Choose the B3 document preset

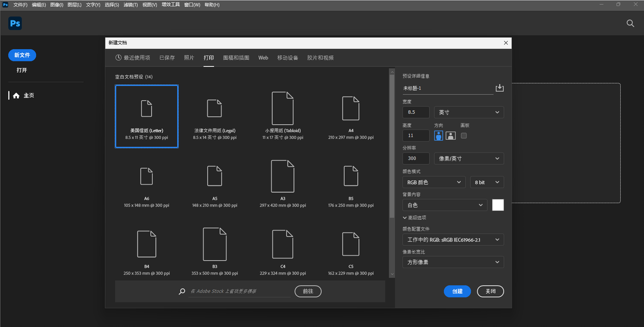[215, 252]
